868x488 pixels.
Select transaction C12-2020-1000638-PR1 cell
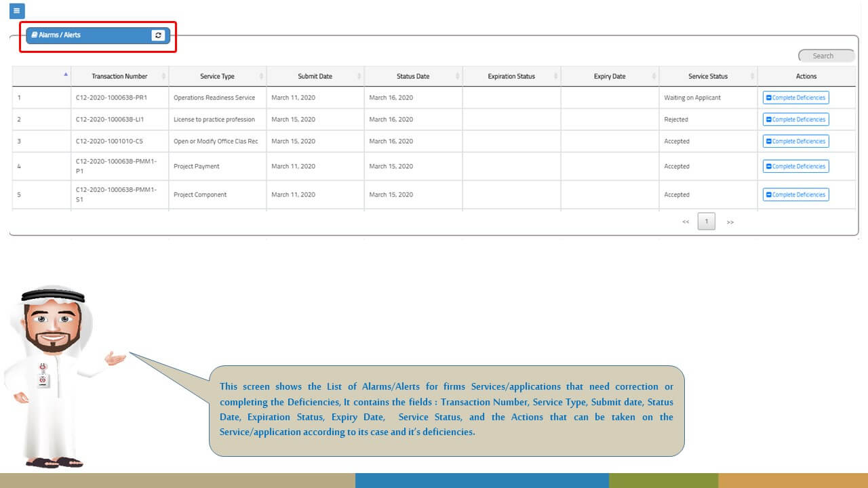111,98
